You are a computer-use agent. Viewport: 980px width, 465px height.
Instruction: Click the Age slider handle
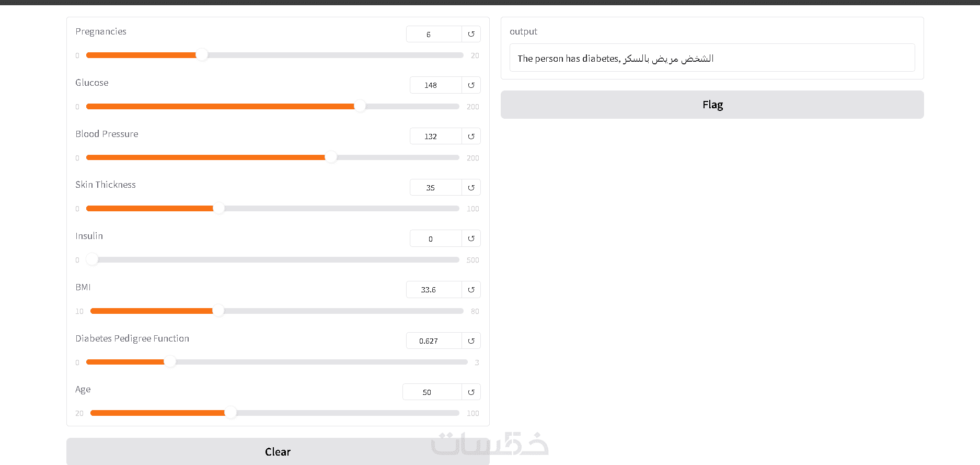pos(230,413)
